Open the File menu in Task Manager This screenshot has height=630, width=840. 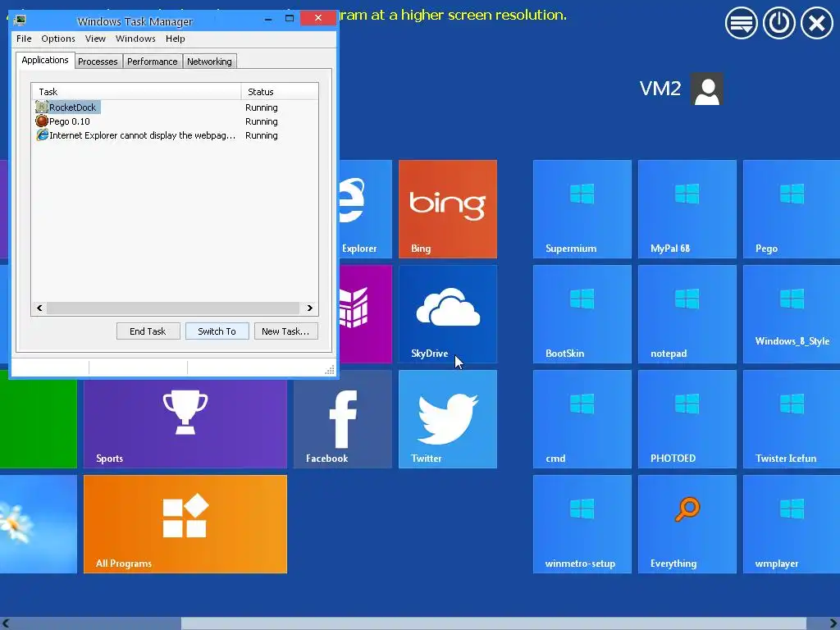coord(24,39)
